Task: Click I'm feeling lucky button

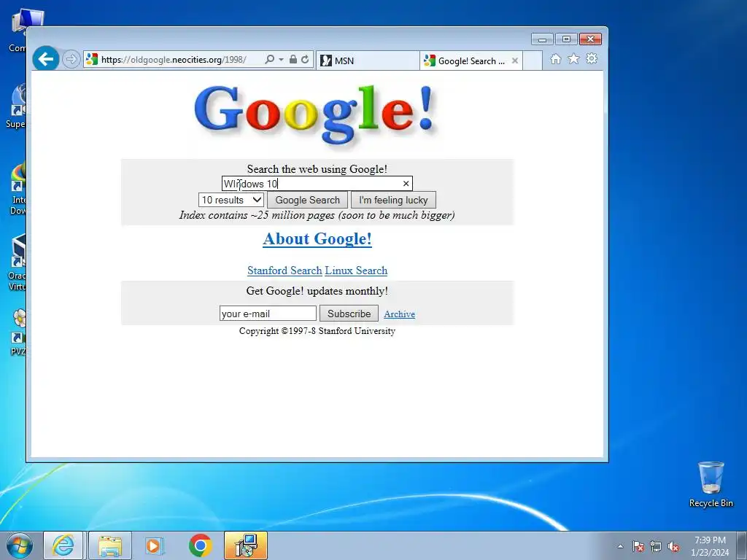Action: (x=393, y=200)
